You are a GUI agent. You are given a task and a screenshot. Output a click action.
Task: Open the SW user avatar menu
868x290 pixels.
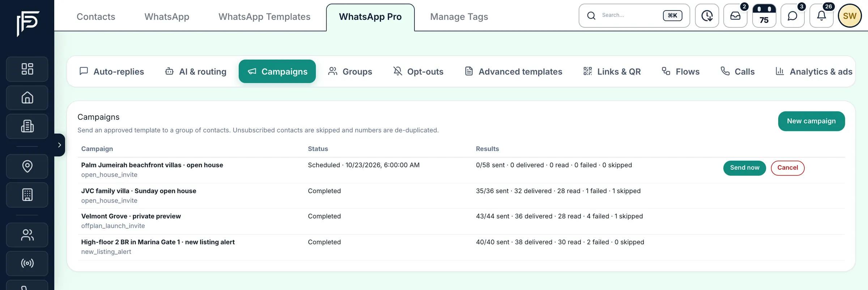click(850, 16)
